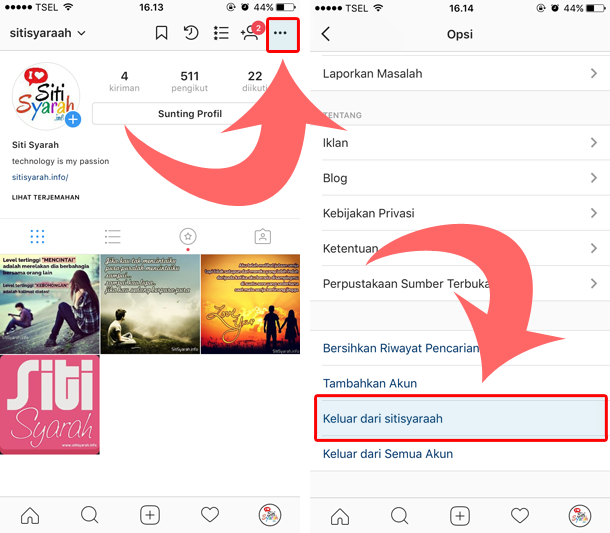The height and width of the screenshot is (533, 610).
Task: Open profile avatar in Opsi bottom bar
Action: 580,515
